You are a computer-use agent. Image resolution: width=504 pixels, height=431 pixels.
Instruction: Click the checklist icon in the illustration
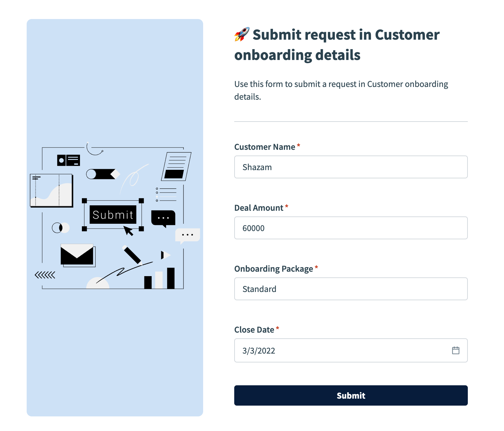[x=166, y=194]
